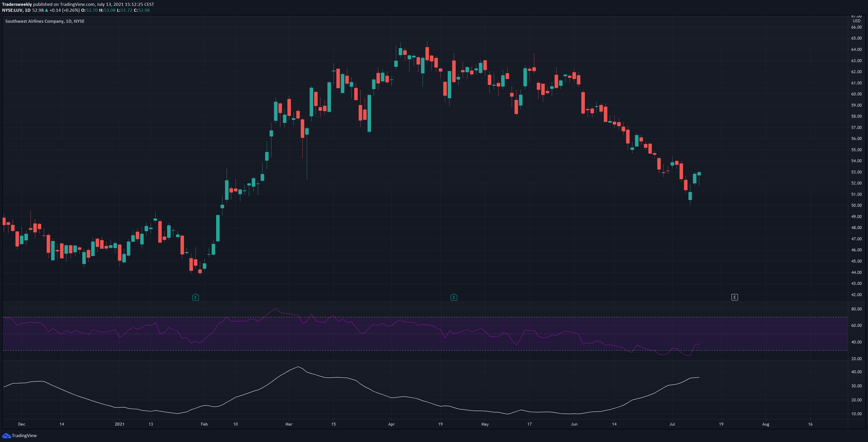868x442 pixels.
Task: Click the +0.14 (+0.26%) change value
Action: pyautogui.click(x=65, y=10)
